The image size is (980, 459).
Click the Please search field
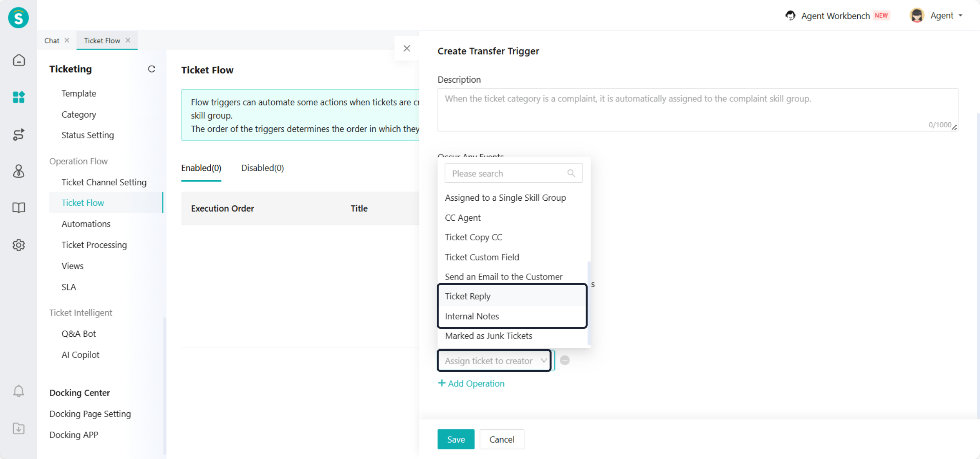508,173
